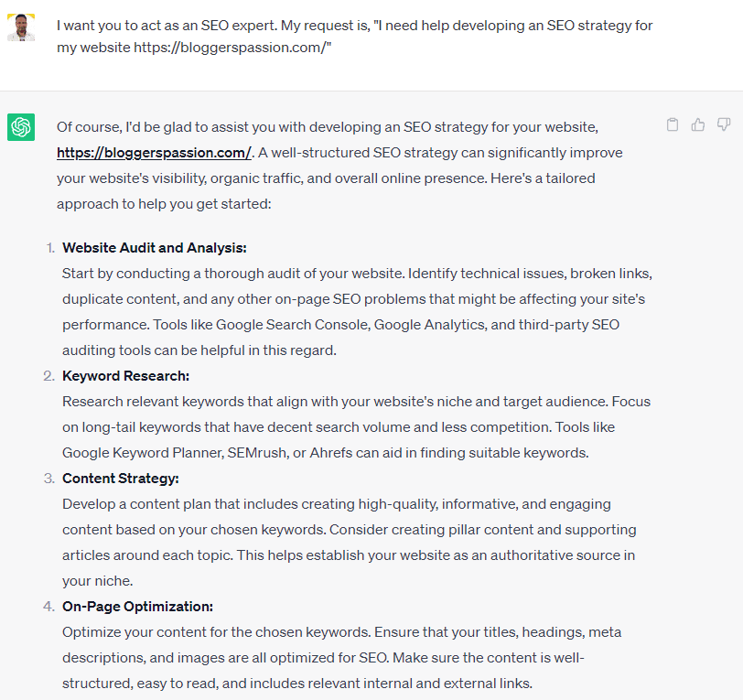
Task: Click the user's SEO expert prompt text
Action: pyautogui.click(x=354, y=26)
